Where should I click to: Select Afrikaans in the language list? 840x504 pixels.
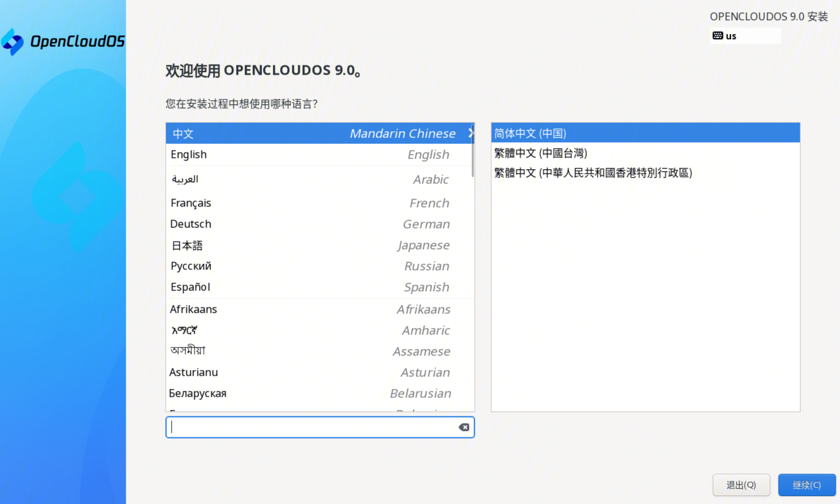pyautogui.click(x=320, y=309)
